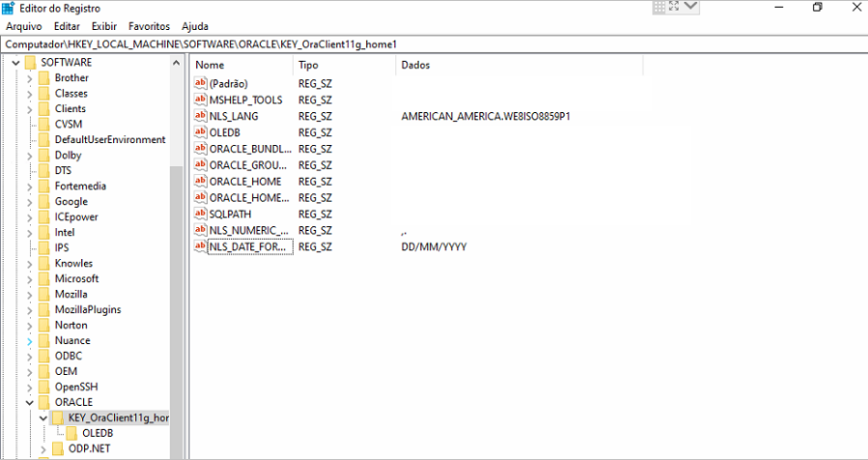Click the tree pane scroll up arrow

tap(176, 63)
